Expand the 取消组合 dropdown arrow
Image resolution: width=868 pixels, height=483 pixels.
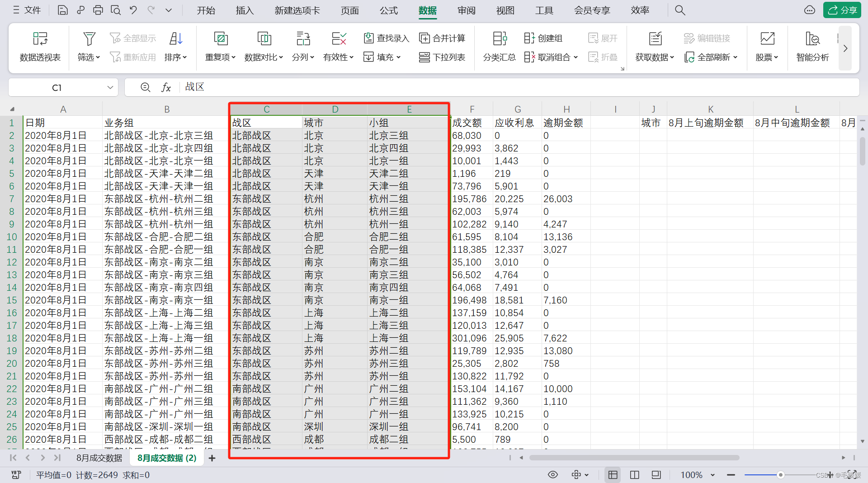click(576, 57)
